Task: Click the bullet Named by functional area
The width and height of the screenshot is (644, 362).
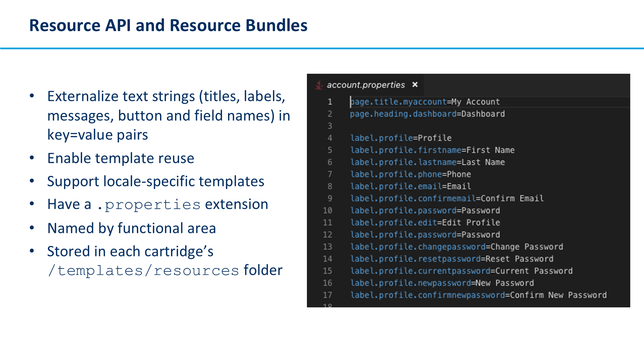Action: [131, 228]
